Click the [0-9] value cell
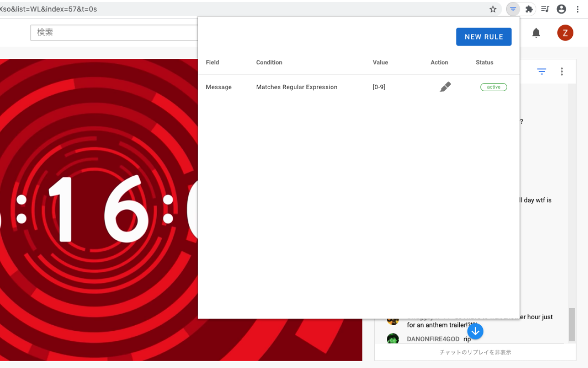The width and height of the screenshot is (588, 368). [x=379, y=87]
